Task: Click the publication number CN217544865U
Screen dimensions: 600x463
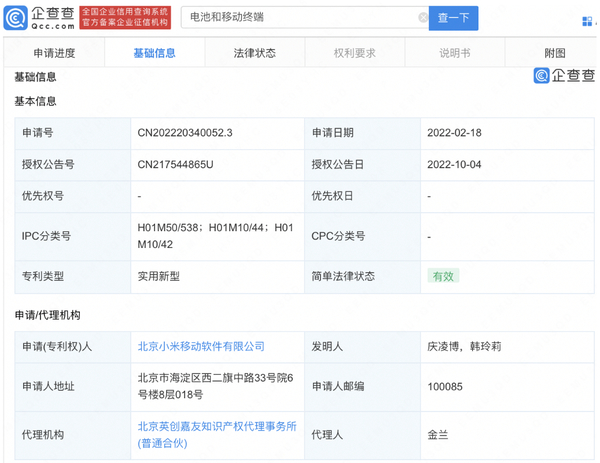Action: point(176,165)
